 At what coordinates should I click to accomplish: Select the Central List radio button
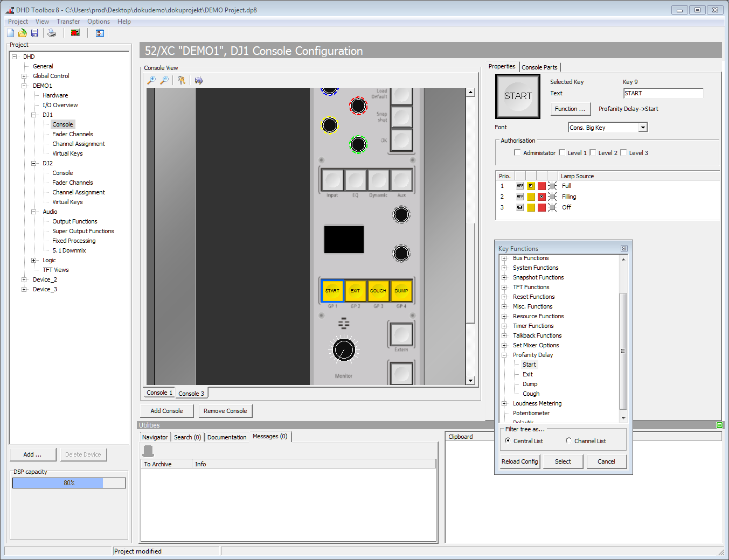click(x=508, y=440)
